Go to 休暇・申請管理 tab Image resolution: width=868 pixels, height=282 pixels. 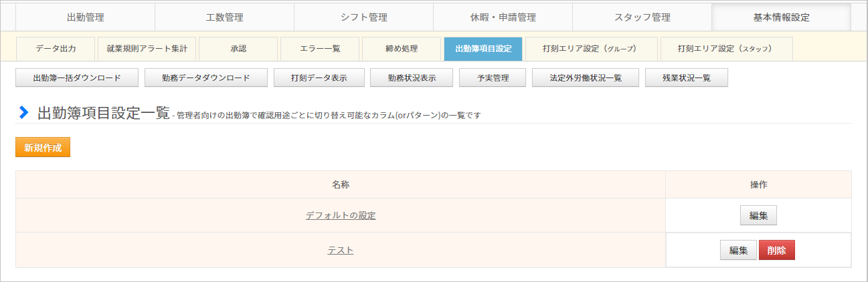[503, 17]
